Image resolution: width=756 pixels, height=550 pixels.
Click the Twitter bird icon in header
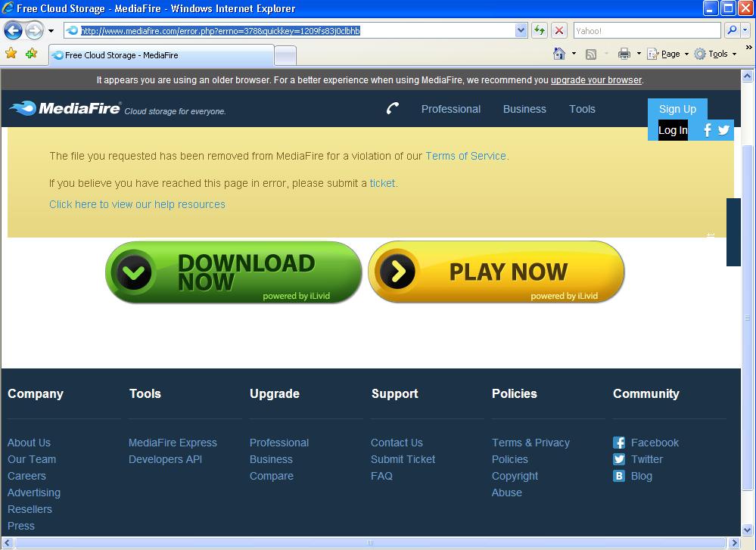pos(723,130)
